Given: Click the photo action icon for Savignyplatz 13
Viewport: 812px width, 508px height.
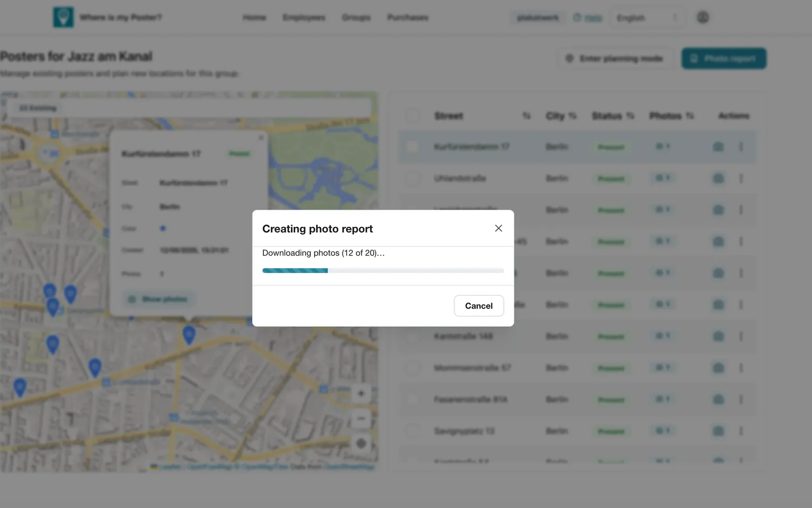Looking at the screenshot, I should click(x=718, y=431).
